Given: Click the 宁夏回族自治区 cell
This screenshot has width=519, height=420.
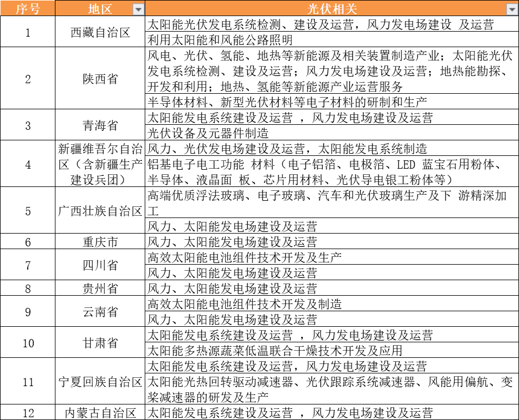Looking at the screenshot, I should [x=100, y=382].
